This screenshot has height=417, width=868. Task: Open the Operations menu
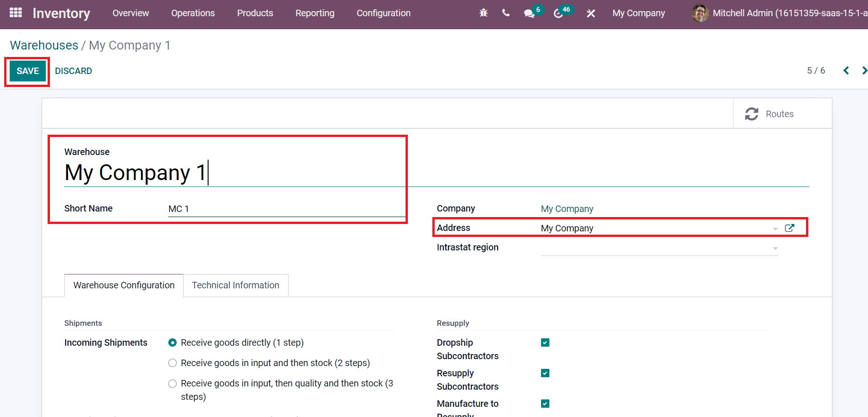coord(193,13)
